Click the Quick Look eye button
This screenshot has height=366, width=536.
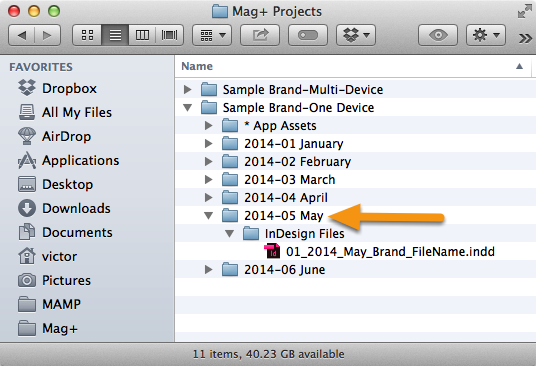(x=438, y=35)
